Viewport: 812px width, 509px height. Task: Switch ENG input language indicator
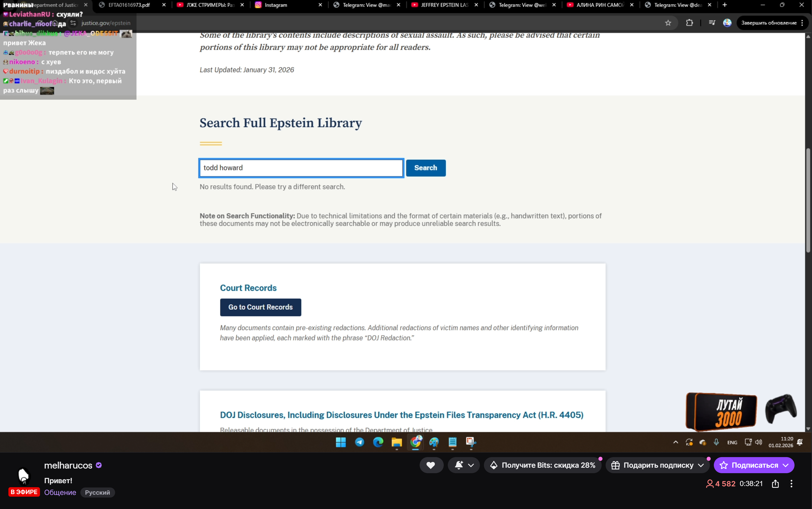tap(732, 442)
